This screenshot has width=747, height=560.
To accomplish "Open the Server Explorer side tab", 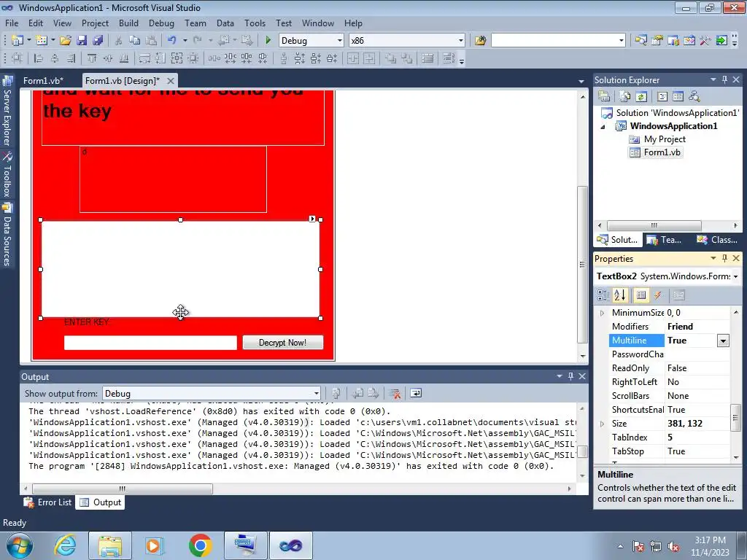I will click(7, 111).
